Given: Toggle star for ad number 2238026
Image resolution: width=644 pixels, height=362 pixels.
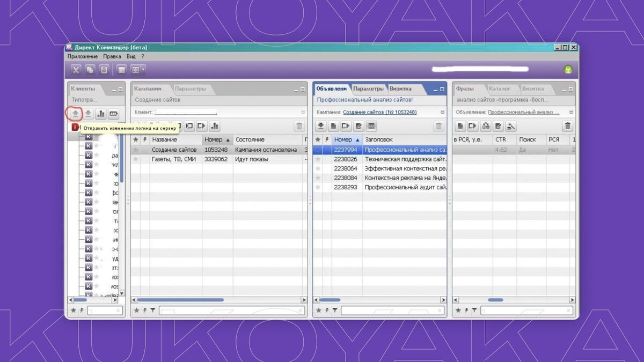Looking at the screenshot, I should (318, 159).
